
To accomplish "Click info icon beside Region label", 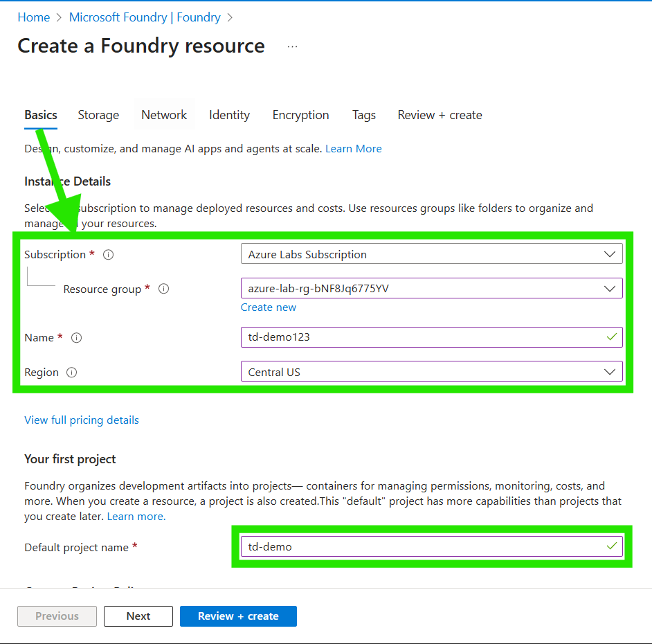I will click(x=72, y=373).
